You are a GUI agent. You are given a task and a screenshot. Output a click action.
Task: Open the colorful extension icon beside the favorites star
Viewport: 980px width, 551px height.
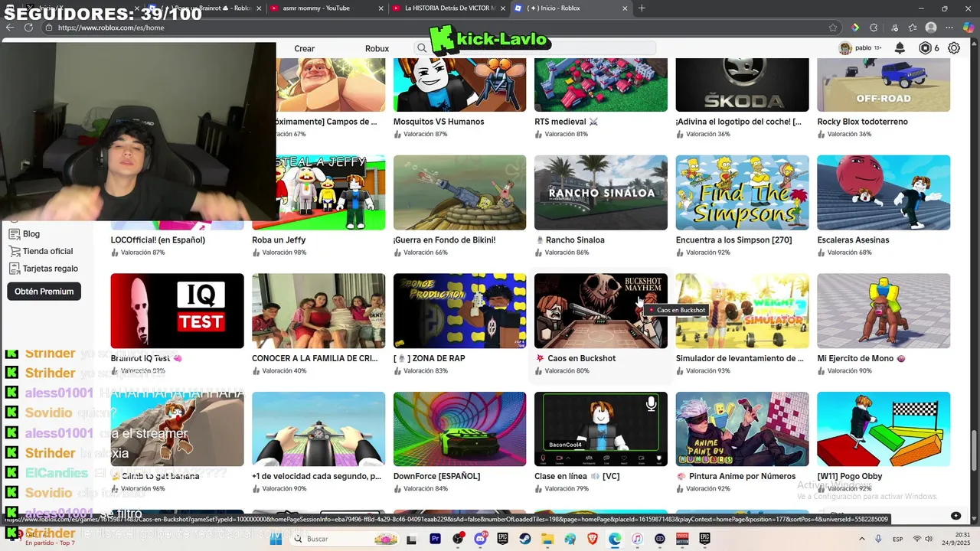pos(854,28)
